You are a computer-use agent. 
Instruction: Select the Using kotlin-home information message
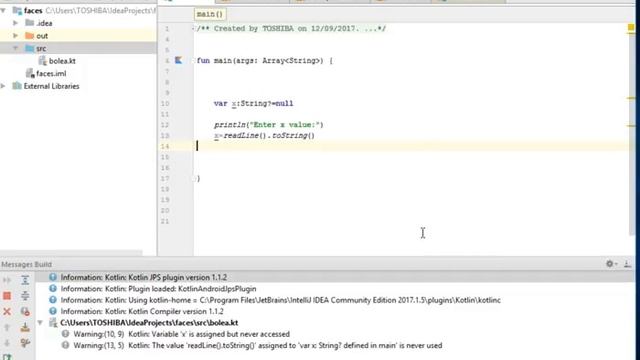point(280,300)
